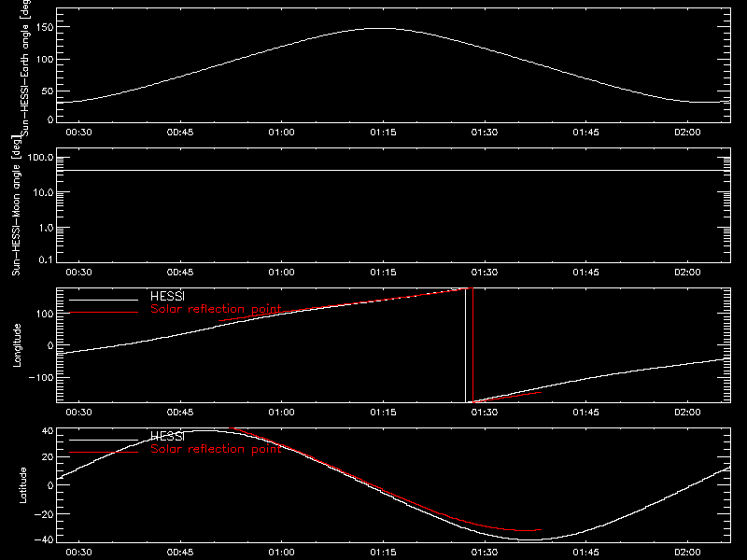Image resolution: width=747 pixels, height=560 pixels.
Task: Click HESSI legend label in Longitude plot
Action: point(167,297)
